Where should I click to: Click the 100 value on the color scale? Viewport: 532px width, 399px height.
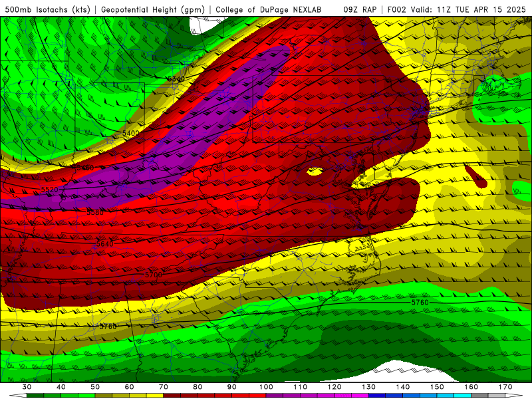[x=267, y=387]
